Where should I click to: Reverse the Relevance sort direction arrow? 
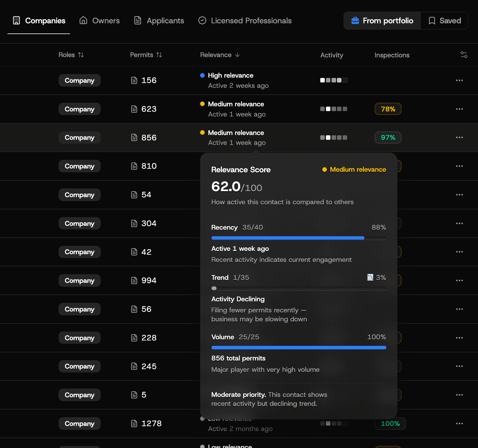[237, 55]
